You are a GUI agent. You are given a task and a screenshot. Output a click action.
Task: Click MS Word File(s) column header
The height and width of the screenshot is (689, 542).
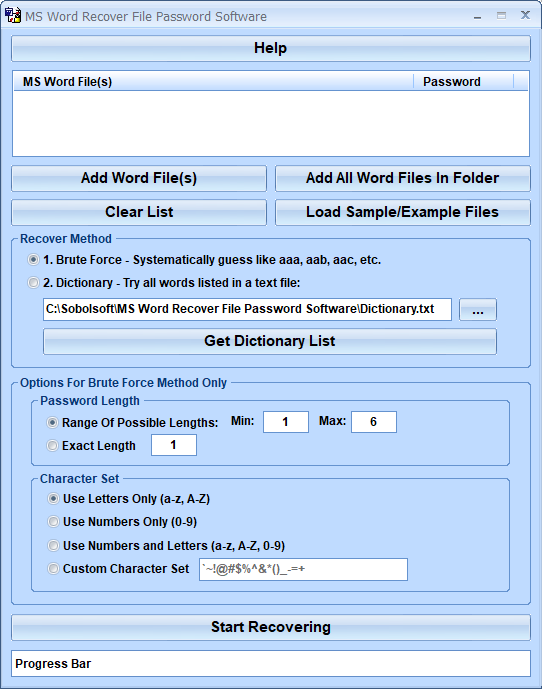click(214, 82)
